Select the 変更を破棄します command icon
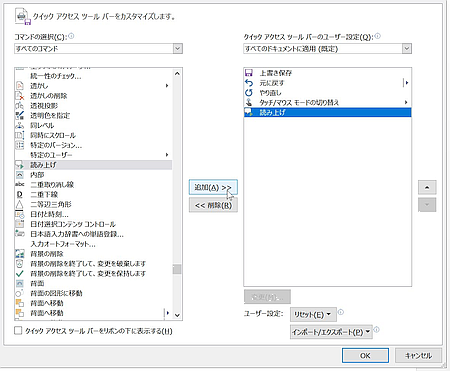 coord(20,264)
